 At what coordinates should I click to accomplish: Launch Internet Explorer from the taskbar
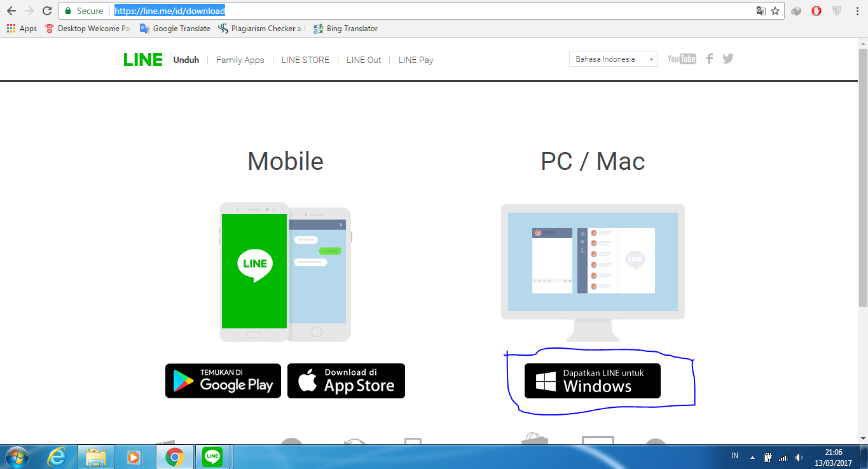coord(58,457)
